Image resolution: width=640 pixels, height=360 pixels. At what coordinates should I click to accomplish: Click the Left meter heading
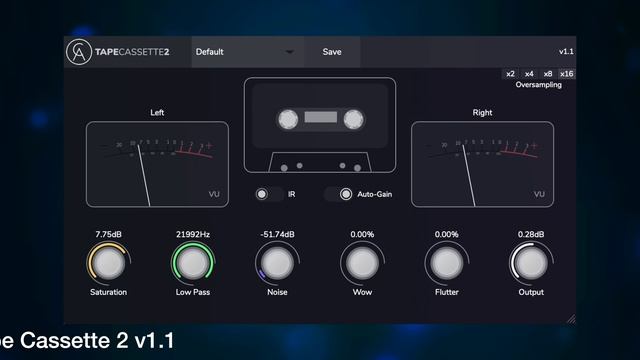coord(157,113)
